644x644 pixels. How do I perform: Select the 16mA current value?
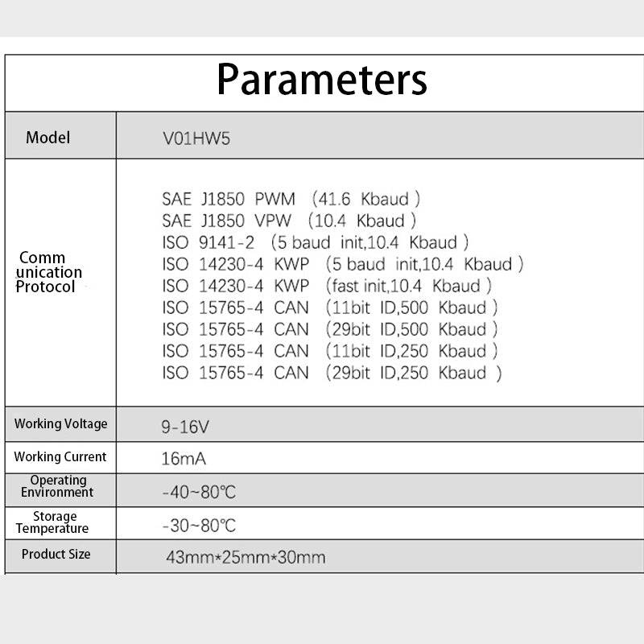coord(184,459)
